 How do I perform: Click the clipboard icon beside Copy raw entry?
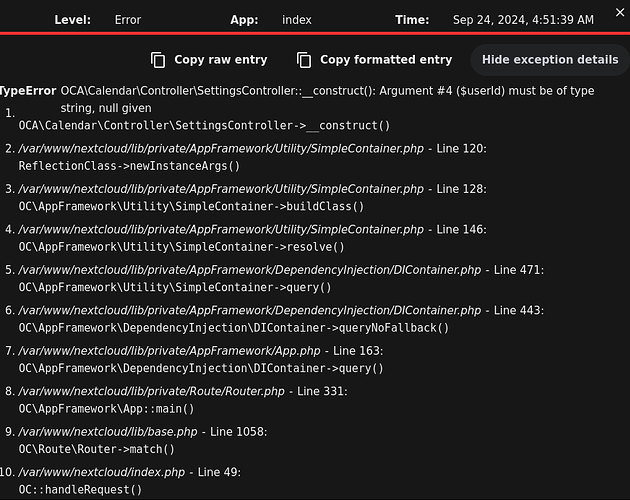pos(158,60)
